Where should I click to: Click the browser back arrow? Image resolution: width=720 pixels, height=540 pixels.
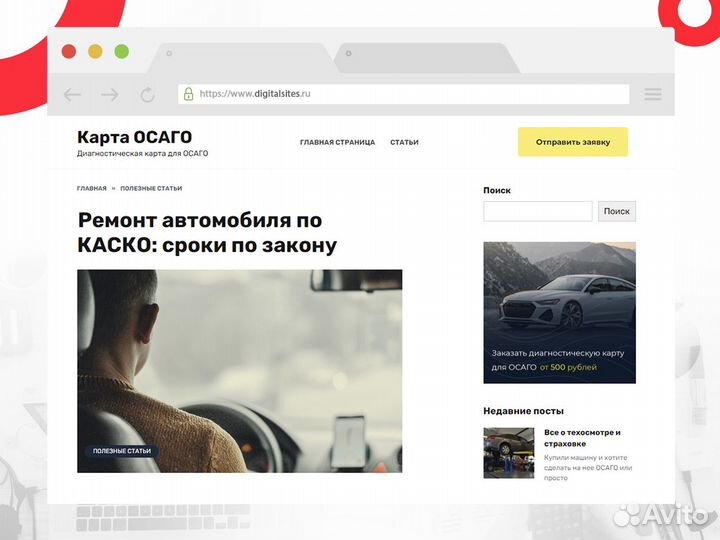pyautogui.click(x=72, y=95)
